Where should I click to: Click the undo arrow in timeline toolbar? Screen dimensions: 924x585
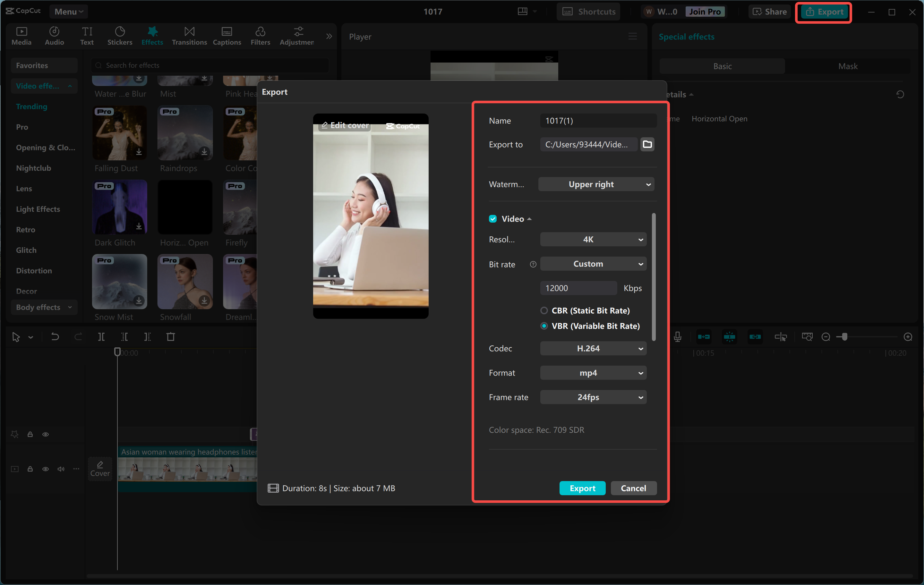coord(55,337)
